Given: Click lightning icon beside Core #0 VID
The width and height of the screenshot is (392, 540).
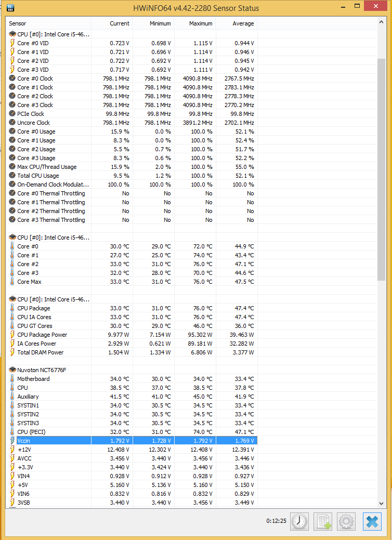Looking at the screenshot, I should [12, 43].
